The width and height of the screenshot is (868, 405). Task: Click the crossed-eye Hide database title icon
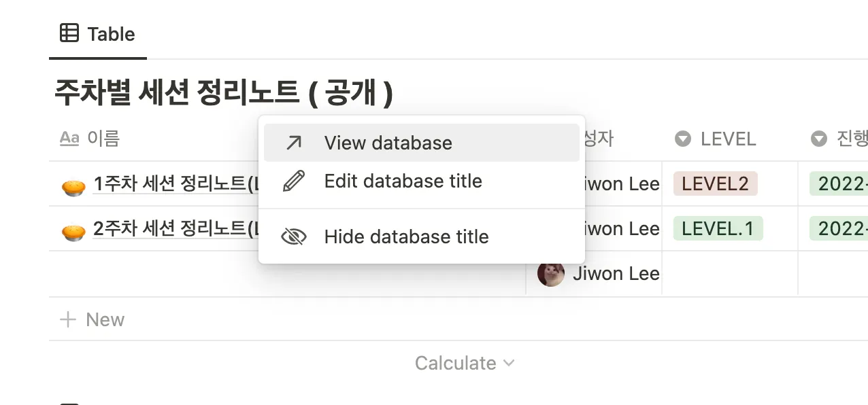(294, 236)
